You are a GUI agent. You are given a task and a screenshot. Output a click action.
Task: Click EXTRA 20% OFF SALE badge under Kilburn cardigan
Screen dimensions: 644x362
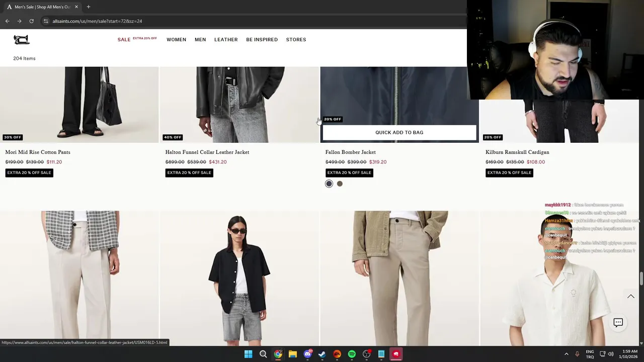(509, 172)
